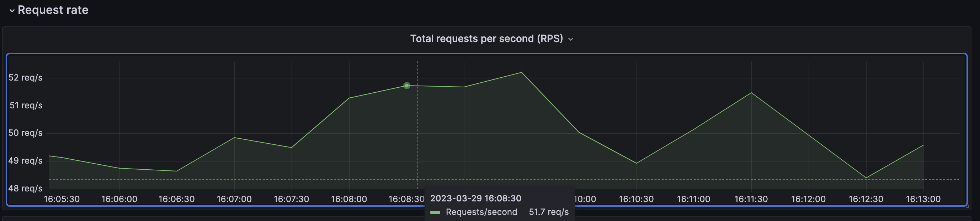Click the green Requests/second swatch in tooltip
Image resolution: width=980 pixels, height=221 pixels.
click(x=435, y=212)
